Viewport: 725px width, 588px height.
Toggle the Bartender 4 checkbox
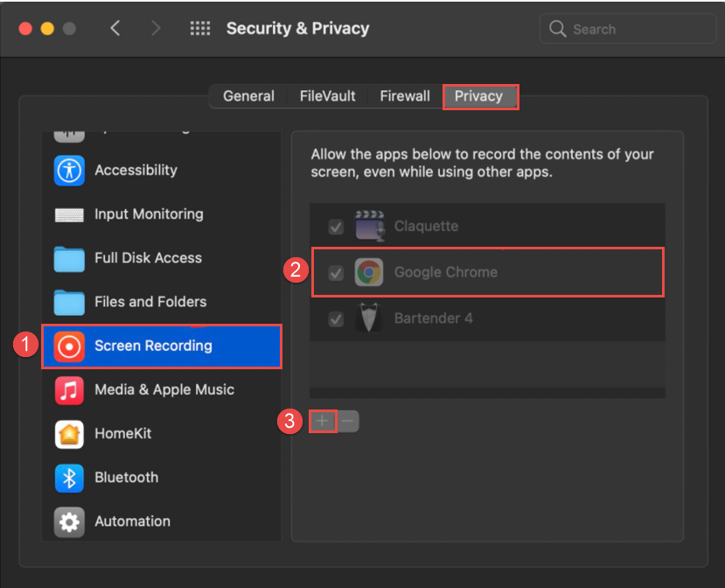(x=336, y=318)
